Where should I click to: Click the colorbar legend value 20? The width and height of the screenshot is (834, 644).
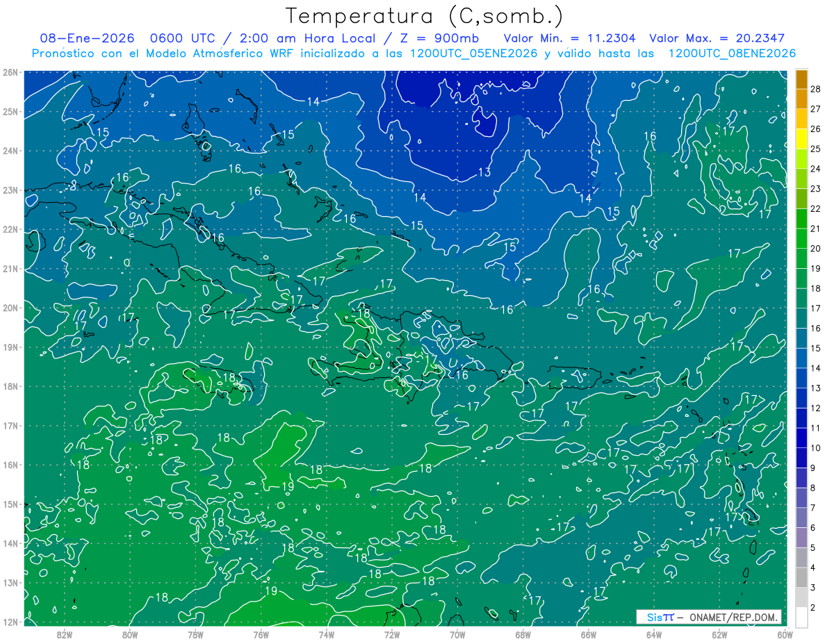(x=815, y=249)
